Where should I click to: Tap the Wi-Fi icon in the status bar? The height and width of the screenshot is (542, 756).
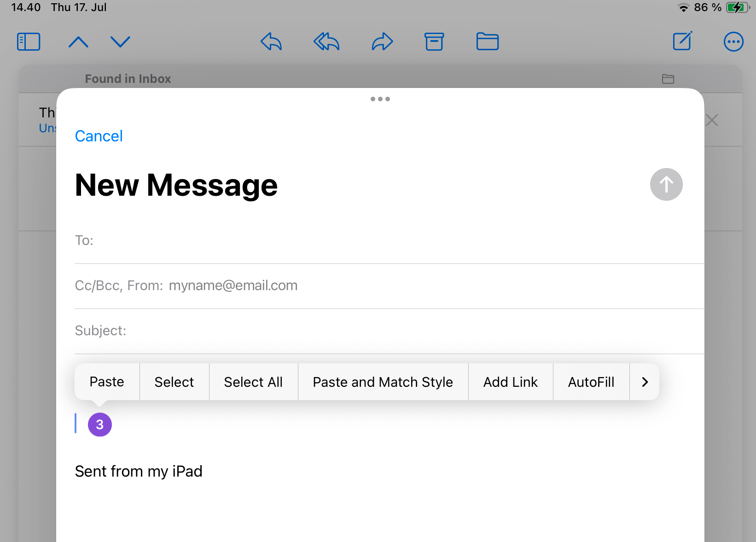[x=684, y=8]
